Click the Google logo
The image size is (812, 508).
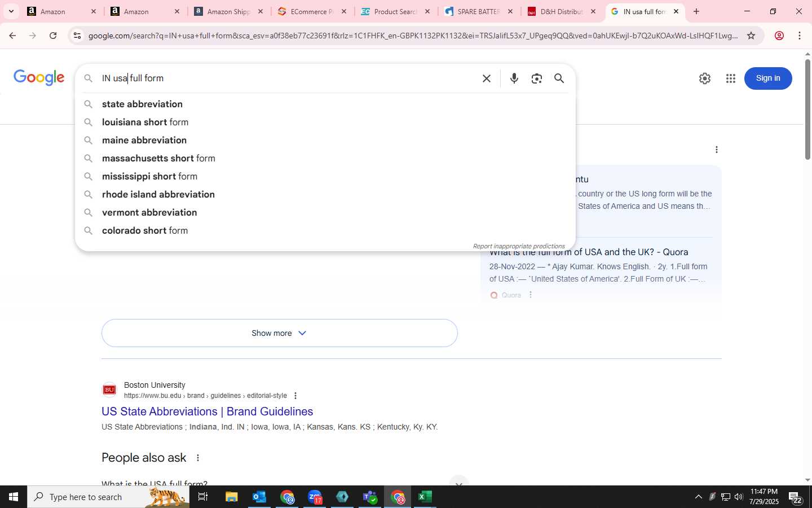pyautogui.click(x=39, y=77)
